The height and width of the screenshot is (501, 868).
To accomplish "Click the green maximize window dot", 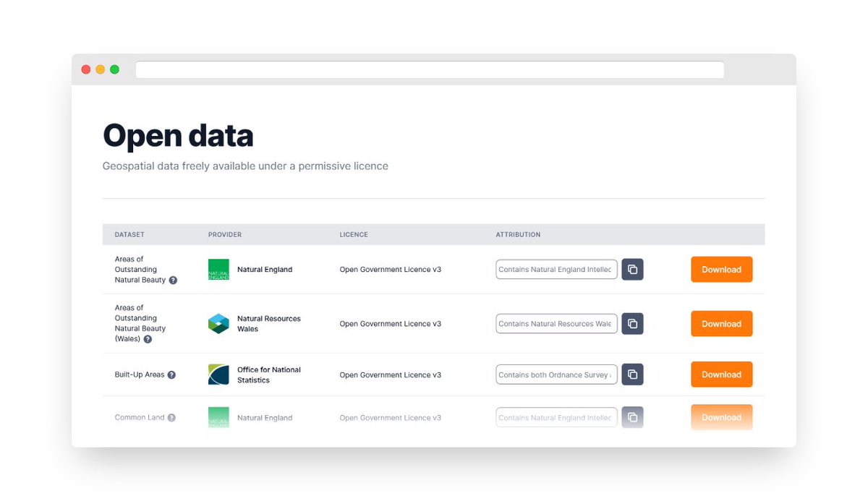I will point(114,69).
